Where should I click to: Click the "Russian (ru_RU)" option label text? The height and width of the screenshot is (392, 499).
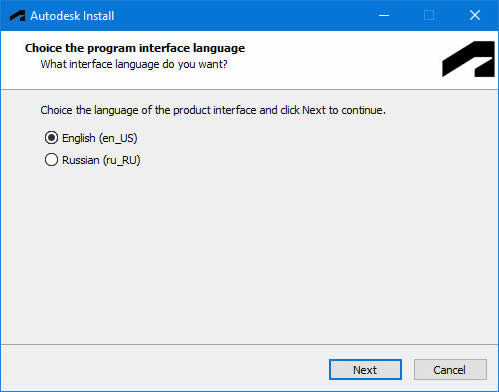101,160
